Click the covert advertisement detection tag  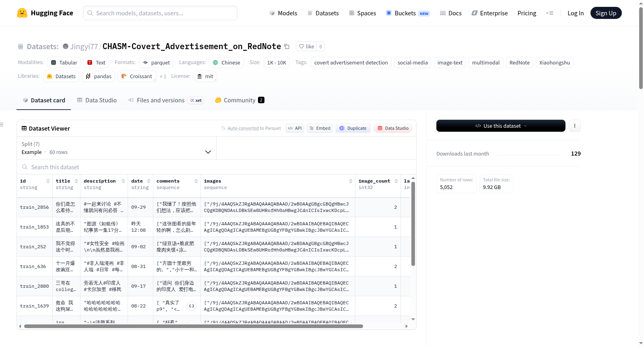point(351,62)
